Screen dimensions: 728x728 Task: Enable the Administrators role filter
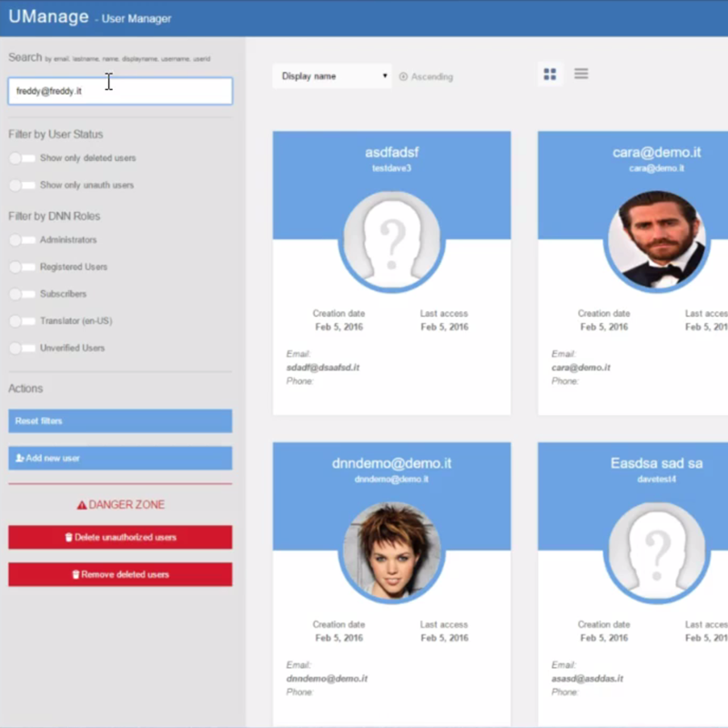coord(22,240)
